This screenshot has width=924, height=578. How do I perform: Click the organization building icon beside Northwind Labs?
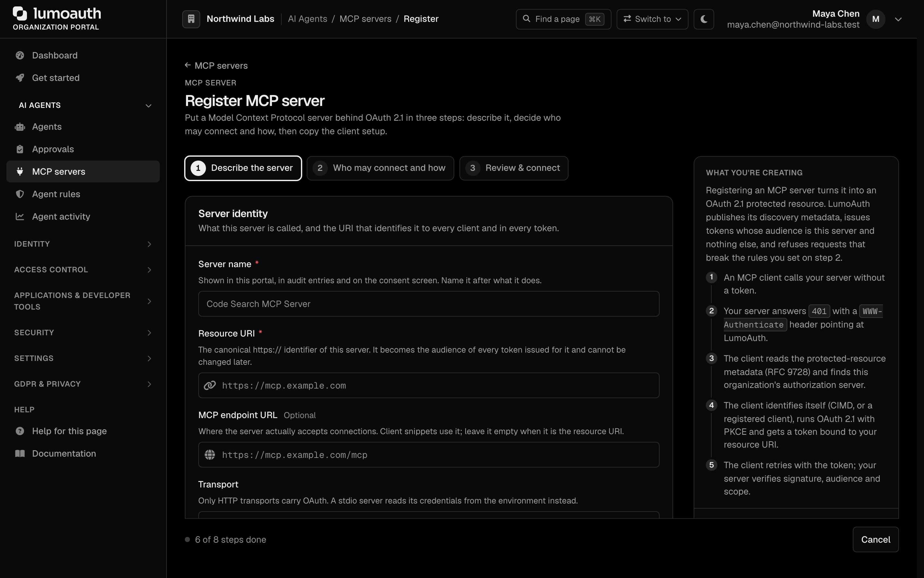coord(191,19)
